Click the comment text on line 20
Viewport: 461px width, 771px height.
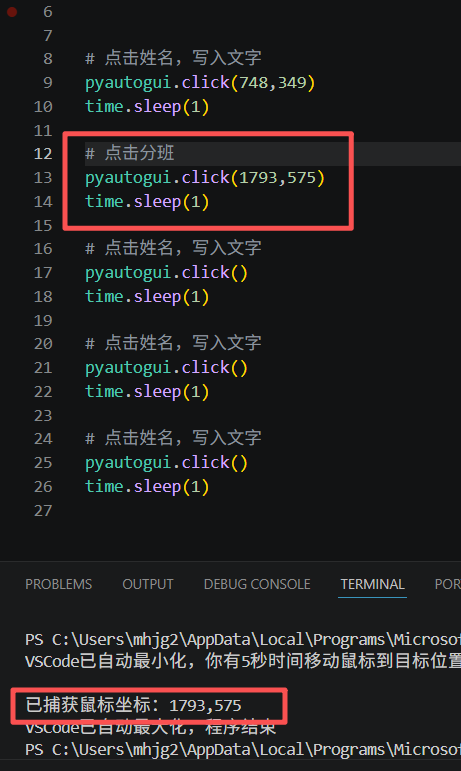pyautogui.click(x=173, y=343)
